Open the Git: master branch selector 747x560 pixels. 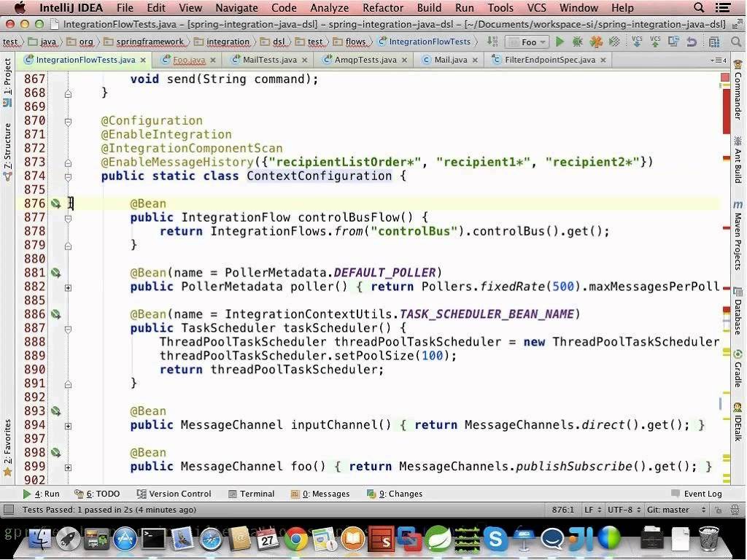[676, 510]
